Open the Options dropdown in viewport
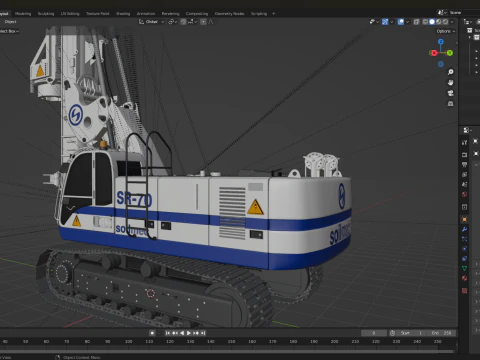480x360 pixels. click(446, 31)
